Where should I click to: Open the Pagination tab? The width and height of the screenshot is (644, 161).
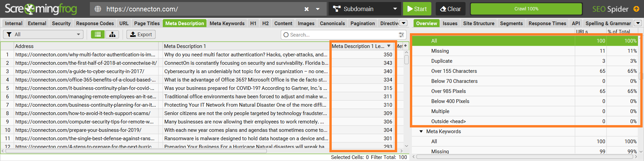coord(363,23)
